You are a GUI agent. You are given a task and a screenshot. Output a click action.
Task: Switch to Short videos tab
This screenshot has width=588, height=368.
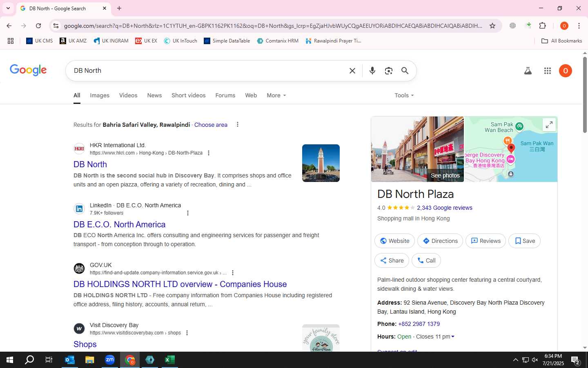tap(189, 95)
